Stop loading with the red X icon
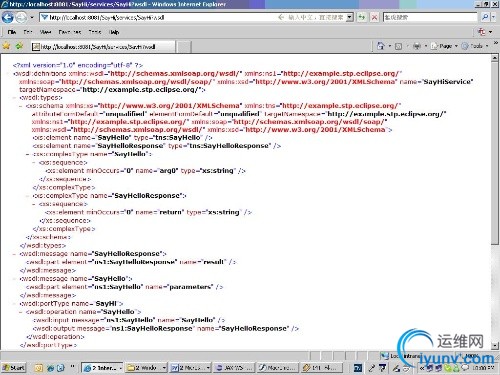500x375 pixels. coord(375,17)
